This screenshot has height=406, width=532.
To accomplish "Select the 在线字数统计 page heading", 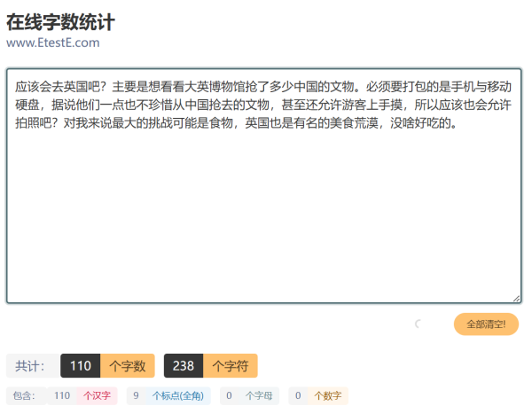I will point(60,22).
